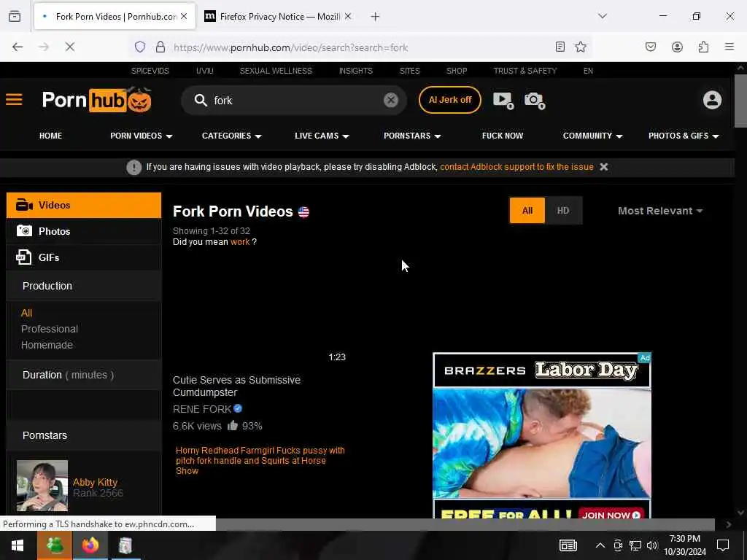The width and height of the screenshot is (747, 560).
Task: Open the EN language selector
Action: click(588, 71)
